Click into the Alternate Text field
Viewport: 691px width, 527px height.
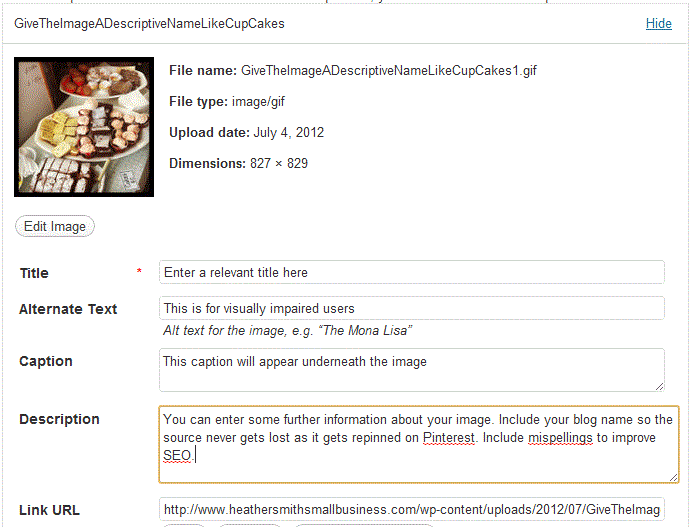click(412, 308)
